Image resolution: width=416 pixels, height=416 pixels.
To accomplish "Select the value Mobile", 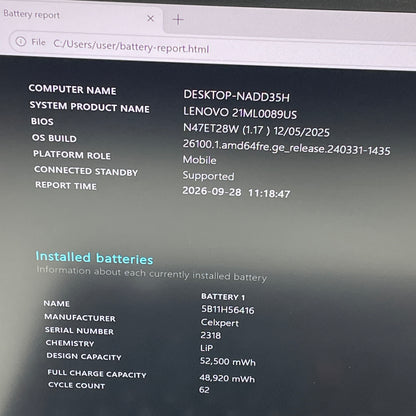I will click(199, 160).
